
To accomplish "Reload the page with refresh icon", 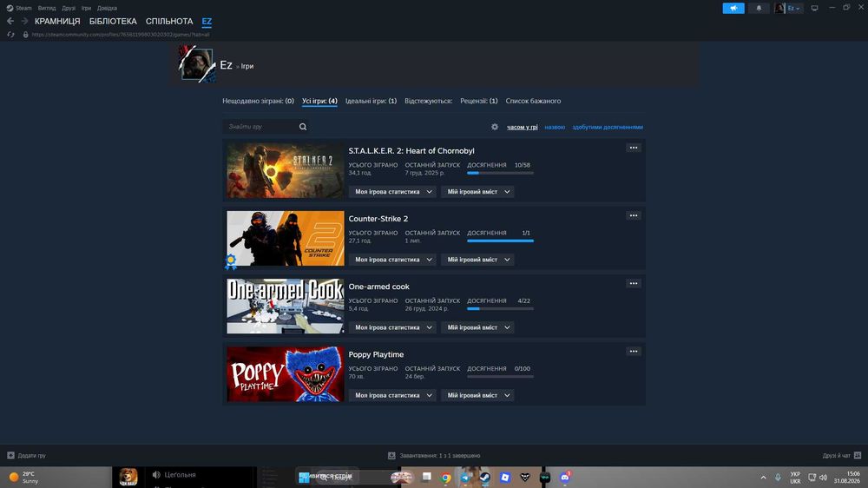I will [10, 35].
